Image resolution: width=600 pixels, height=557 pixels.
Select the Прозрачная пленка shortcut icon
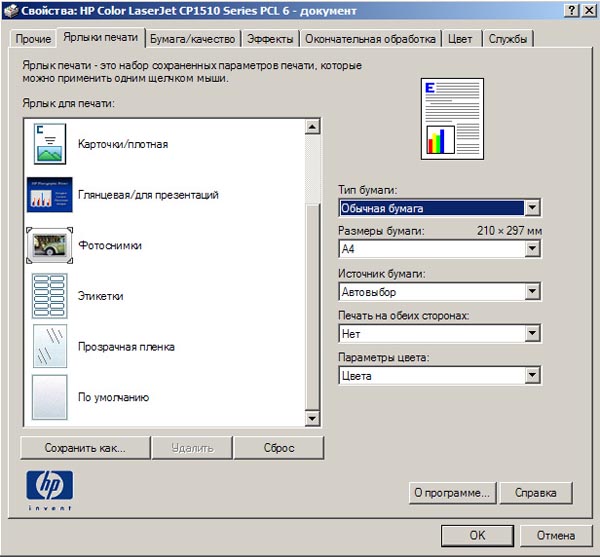coord(50,346)
